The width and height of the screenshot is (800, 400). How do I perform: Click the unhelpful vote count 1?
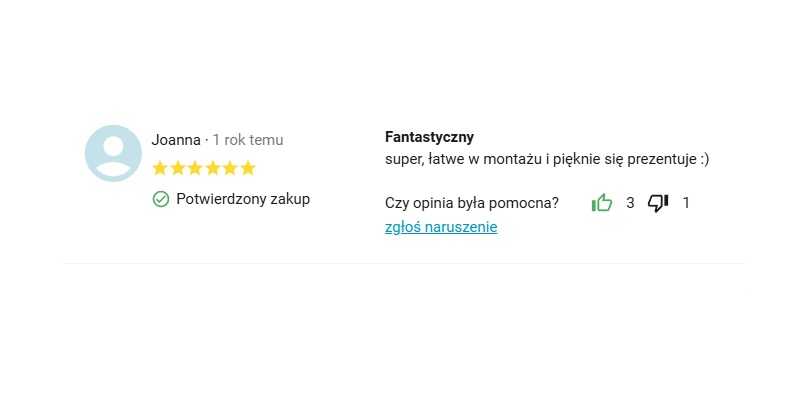[686, 203]
